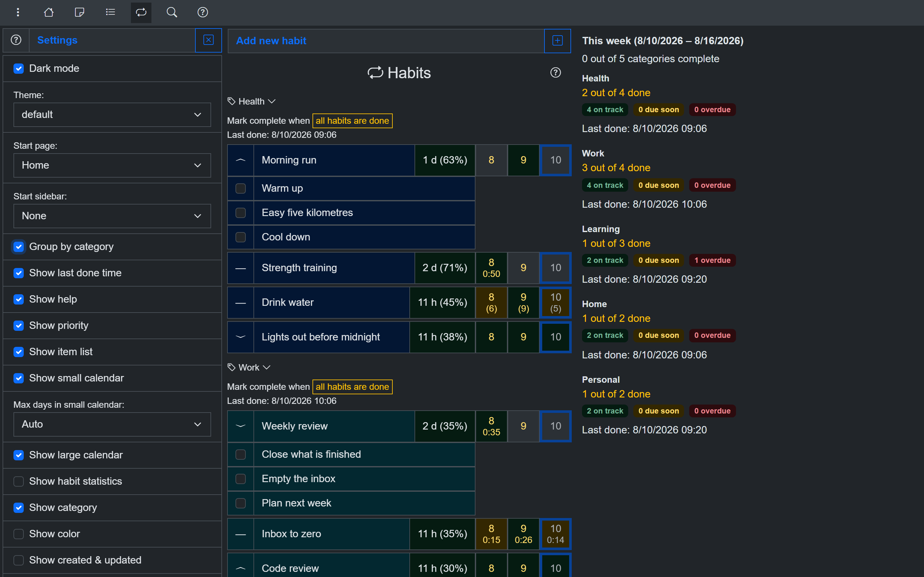The width and height of the screenshot is (924, 577).
Task: Open the Theme dropdown set to default
Action: click(x=112, y=114)
